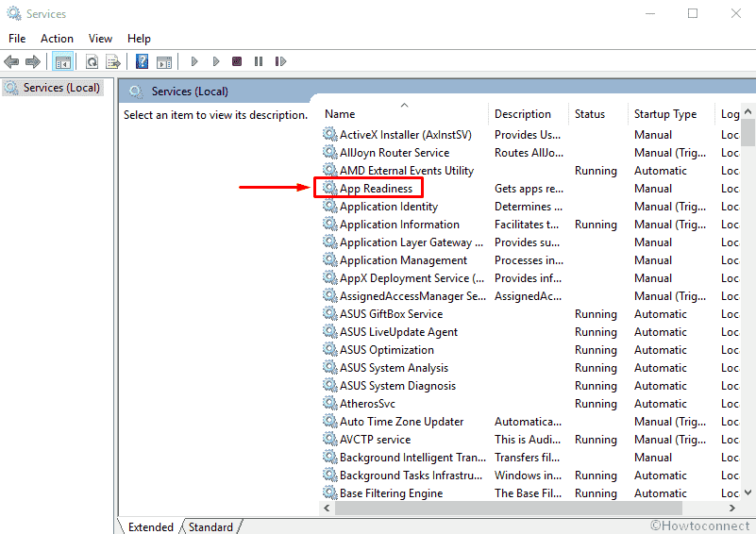Toggle Show/Hide Console Tree icon
The width and height of the screenshot is (756, 534).
tap(62, 61)
